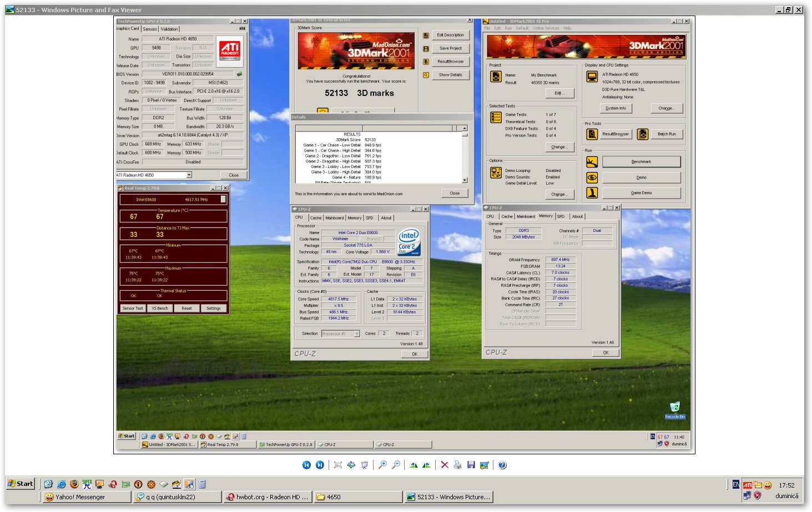Click the green chip Quick Launch icon
Image resolution: width=812 pixels, height=512 pixels.
point(125,484)
